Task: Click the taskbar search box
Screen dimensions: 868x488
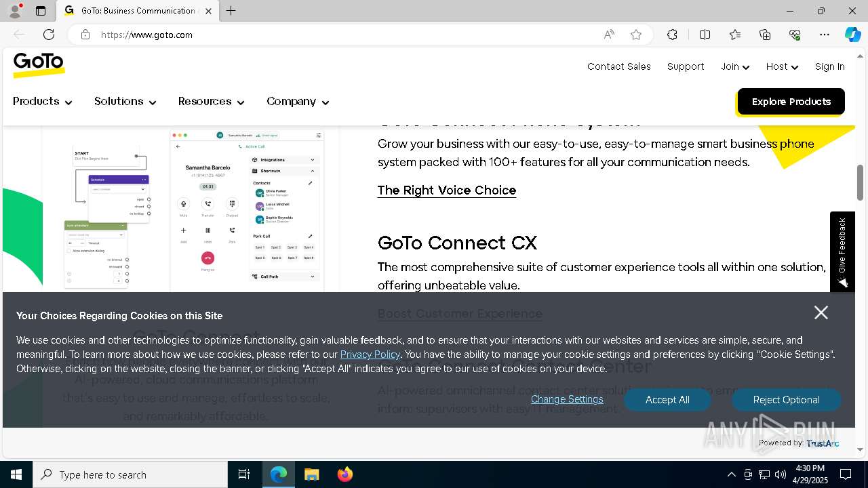Action: tap(130, 474)
